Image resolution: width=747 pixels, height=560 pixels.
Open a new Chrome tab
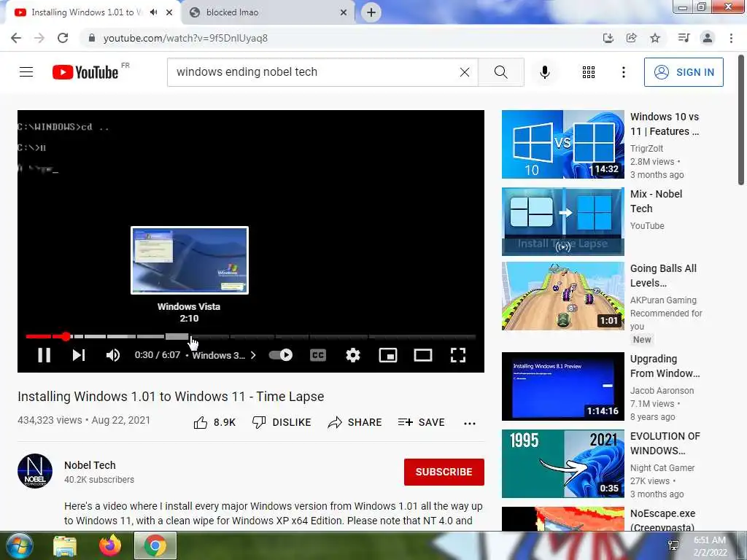[x=371, y=12]
